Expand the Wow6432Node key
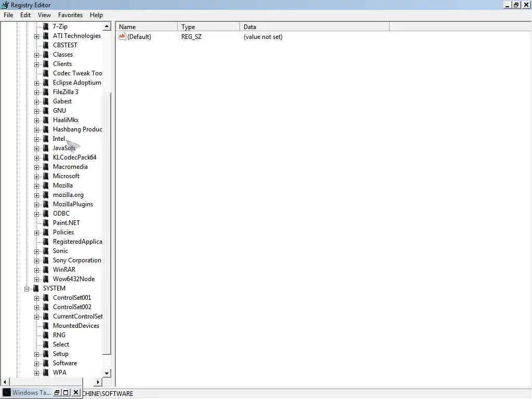The image size is (532, 399). click(x=37, y=280)
